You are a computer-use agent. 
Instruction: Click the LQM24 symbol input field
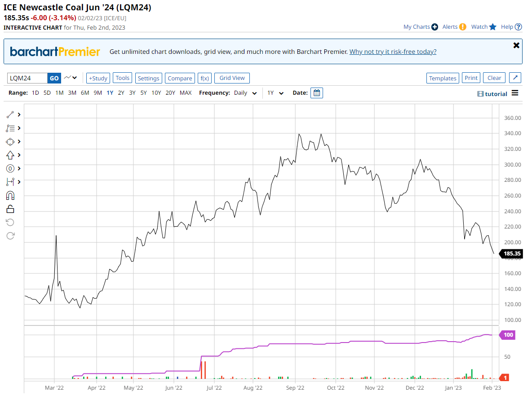pos(27,78)
